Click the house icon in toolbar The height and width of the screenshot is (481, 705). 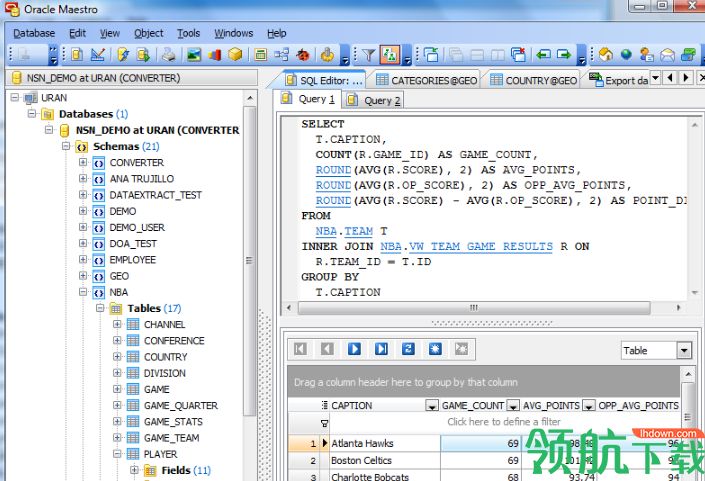606,55
